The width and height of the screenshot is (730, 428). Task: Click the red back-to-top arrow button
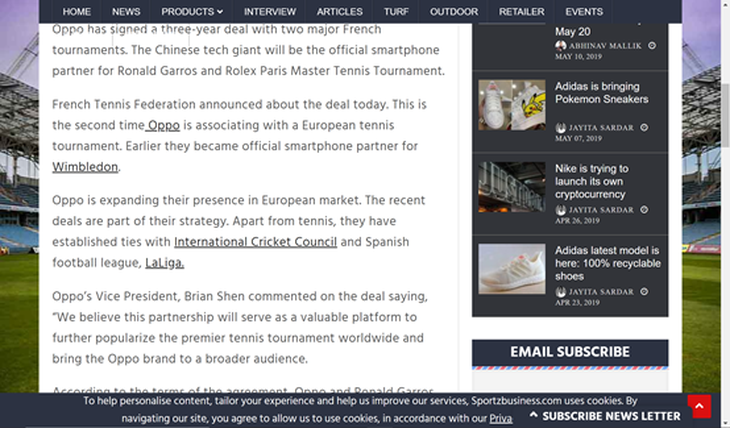click(x=699, y=406)
